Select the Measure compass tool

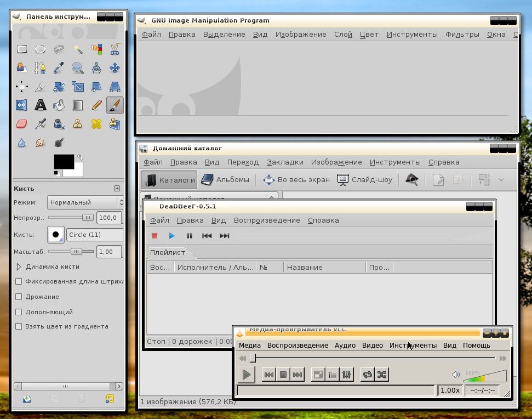pyautogui.click(x=96, y=68)
